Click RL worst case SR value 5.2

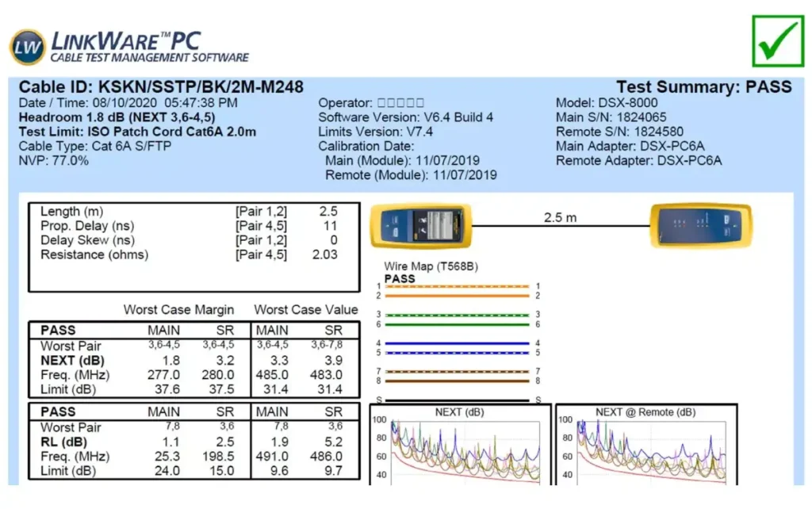(x=334, y=442)
